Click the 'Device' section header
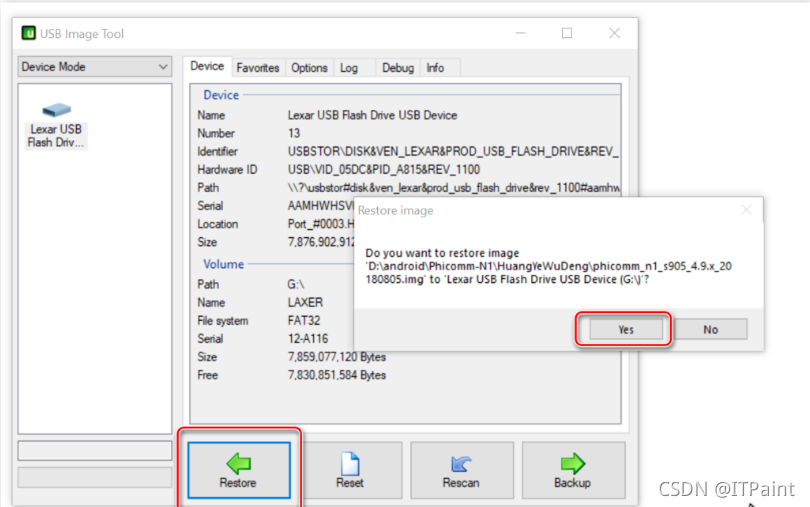 [221, 95]
